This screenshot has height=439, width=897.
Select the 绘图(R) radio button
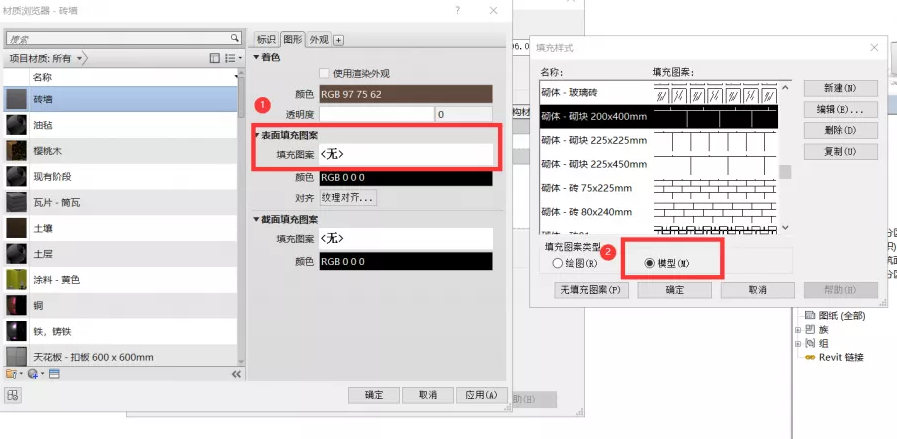click(558, 264)
